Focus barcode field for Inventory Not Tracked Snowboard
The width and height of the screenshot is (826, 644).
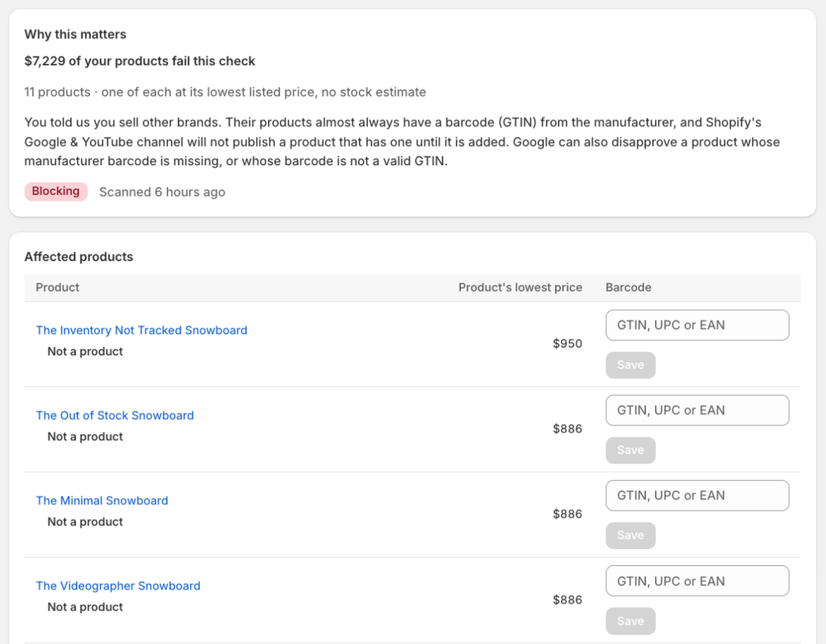point(698,325)
